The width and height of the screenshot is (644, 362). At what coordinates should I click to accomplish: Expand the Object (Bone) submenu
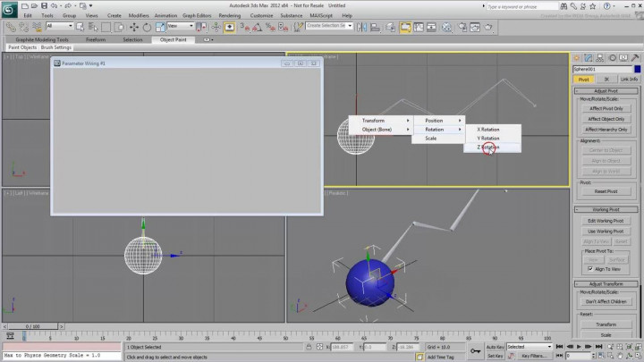tap(381, 130)
